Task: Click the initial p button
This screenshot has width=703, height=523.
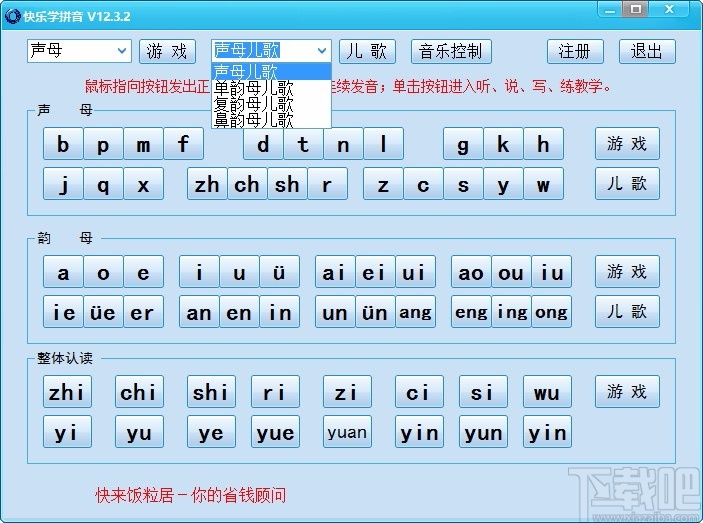Action: (x=103, y=143)
